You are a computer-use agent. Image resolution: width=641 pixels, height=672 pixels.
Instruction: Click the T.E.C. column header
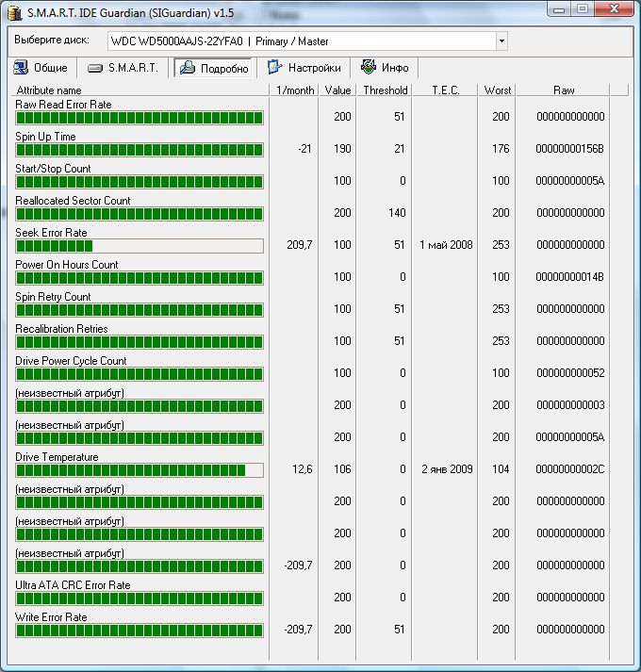[x=446, y=90]
